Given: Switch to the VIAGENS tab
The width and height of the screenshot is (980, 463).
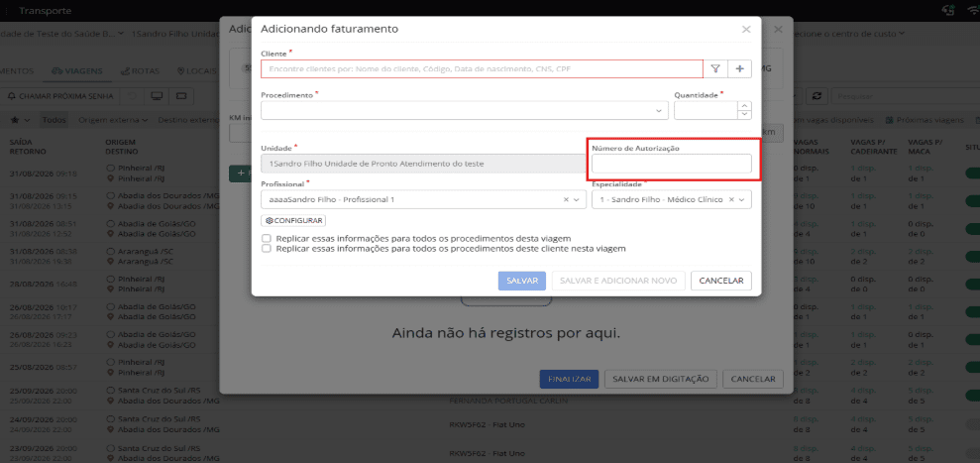Looking at the screenshot, I should 77,70.
